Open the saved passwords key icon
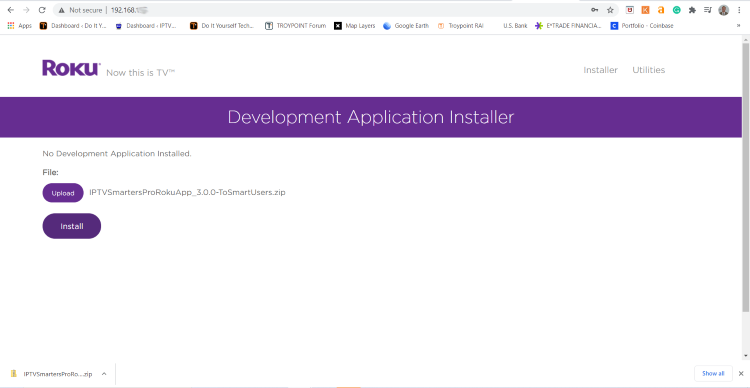750x388 pixels. click(x=595, y=10)
